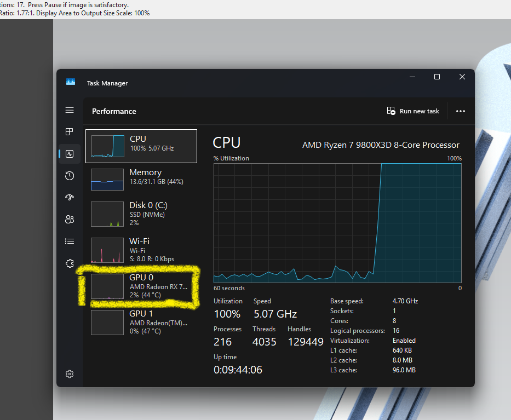Click the SSD (NVMe) disk type text
The width and height of the screenshot is (511, 420).
pyautogui.click(x=147, y=215)
